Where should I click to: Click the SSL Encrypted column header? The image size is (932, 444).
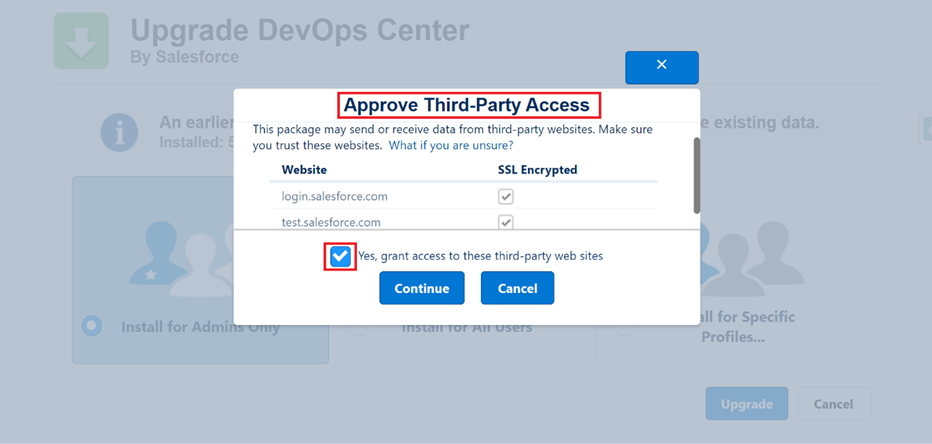[537, 169]
